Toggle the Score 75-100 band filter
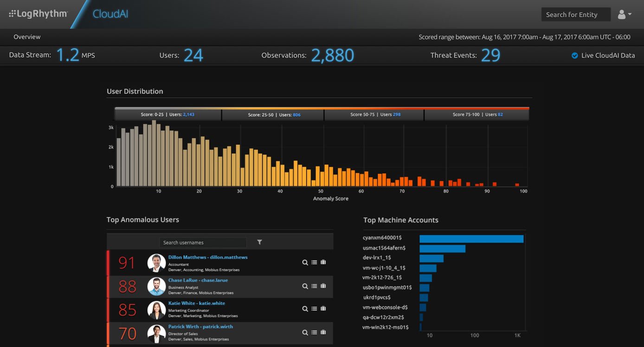 click(x=477, y=114)
